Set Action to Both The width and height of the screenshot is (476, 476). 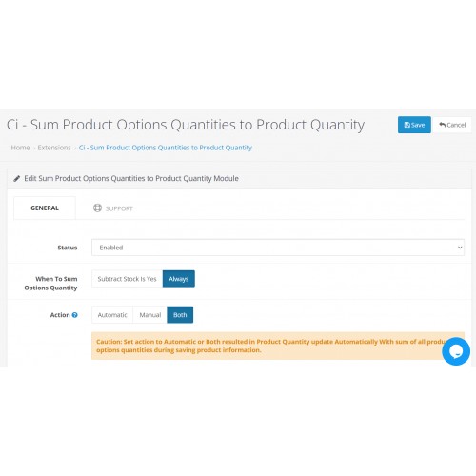point(180,315)
